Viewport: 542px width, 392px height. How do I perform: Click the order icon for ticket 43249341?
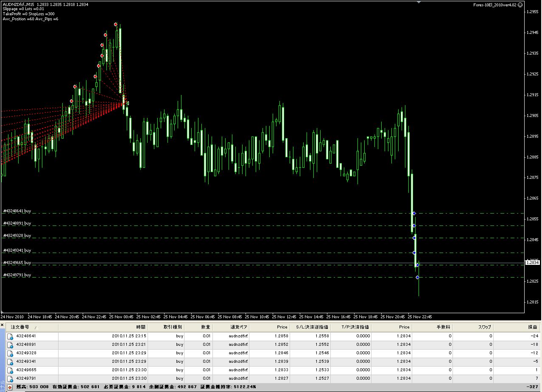point(10,361)
